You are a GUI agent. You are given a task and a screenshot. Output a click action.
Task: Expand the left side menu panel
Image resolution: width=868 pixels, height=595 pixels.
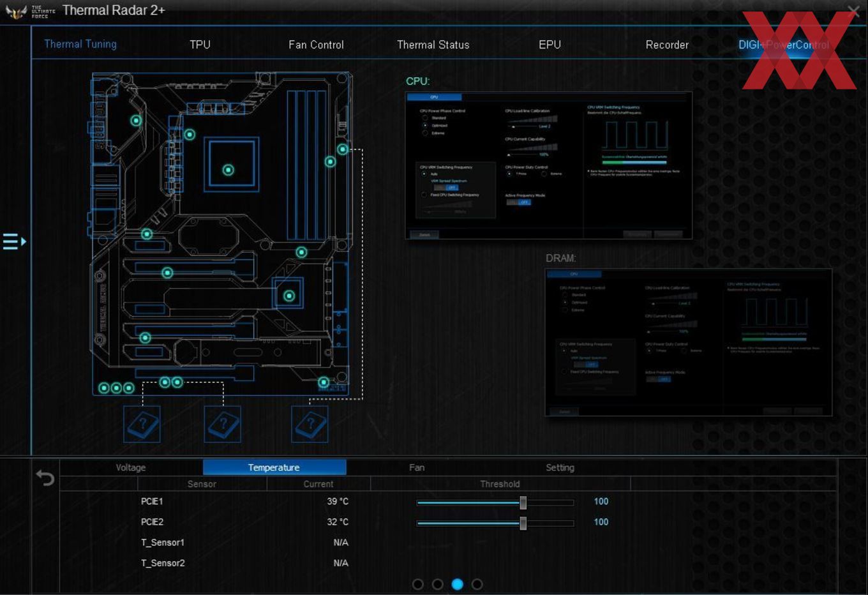tap(14, 241)
